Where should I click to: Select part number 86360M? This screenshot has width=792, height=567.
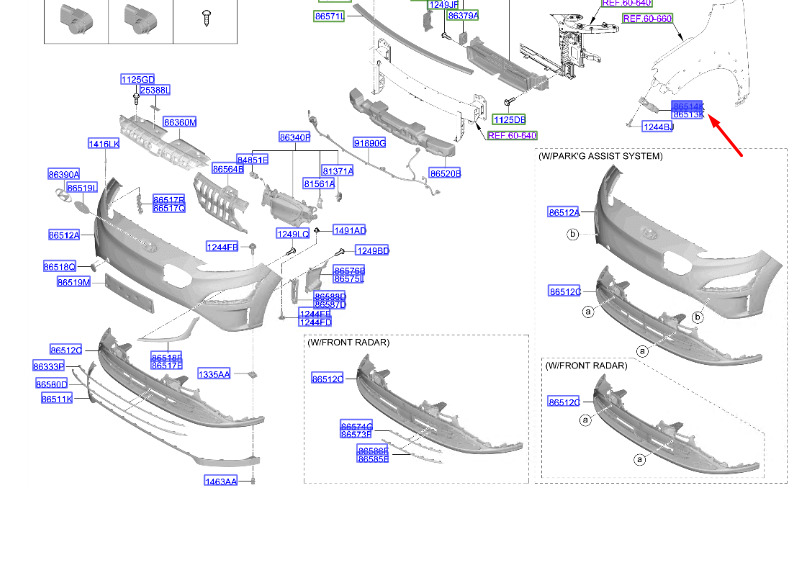coord(180,122)
